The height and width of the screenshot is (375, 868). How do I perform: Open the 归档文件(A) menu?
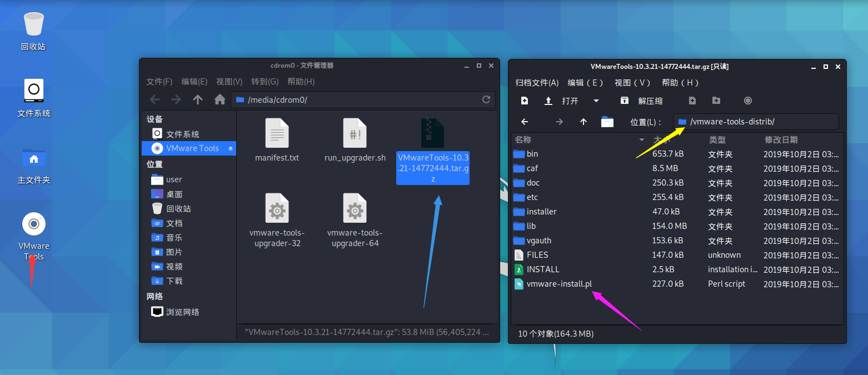[x=537, y=83]
